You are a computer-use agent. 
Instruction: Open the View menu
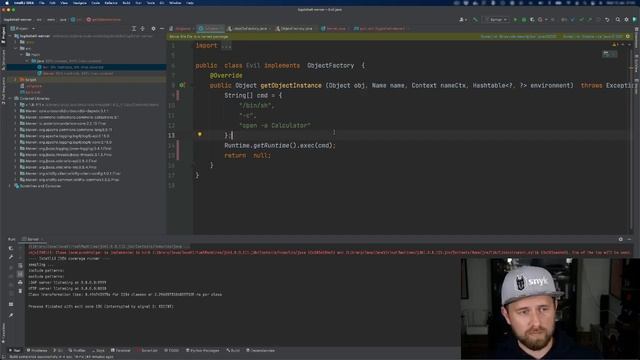point(64,3)
